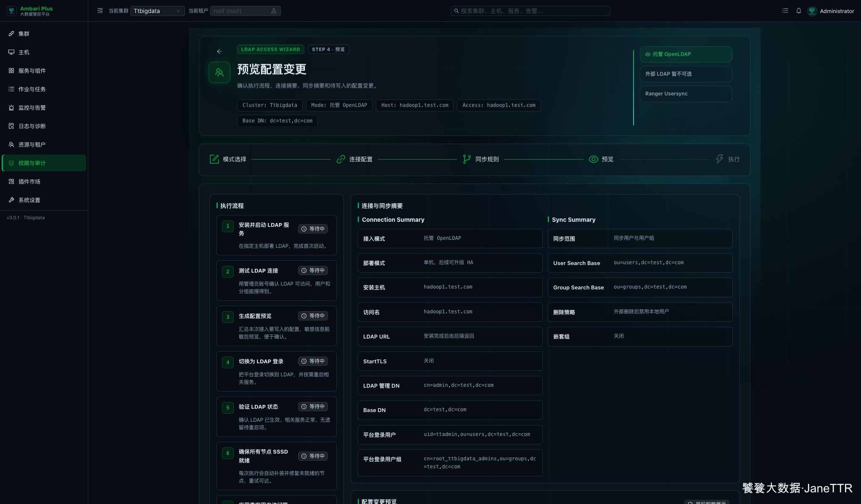Select Ranger Usersync option
This screenshot has height=504, width=861.
click(686, 94)
